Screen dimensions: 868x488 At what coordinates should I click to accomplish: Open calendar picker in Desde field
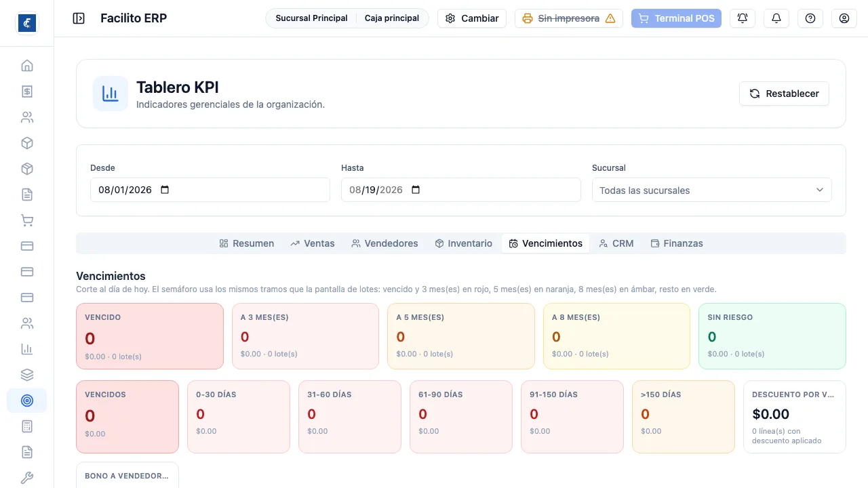pyautogui.click(x=165, y=190)
